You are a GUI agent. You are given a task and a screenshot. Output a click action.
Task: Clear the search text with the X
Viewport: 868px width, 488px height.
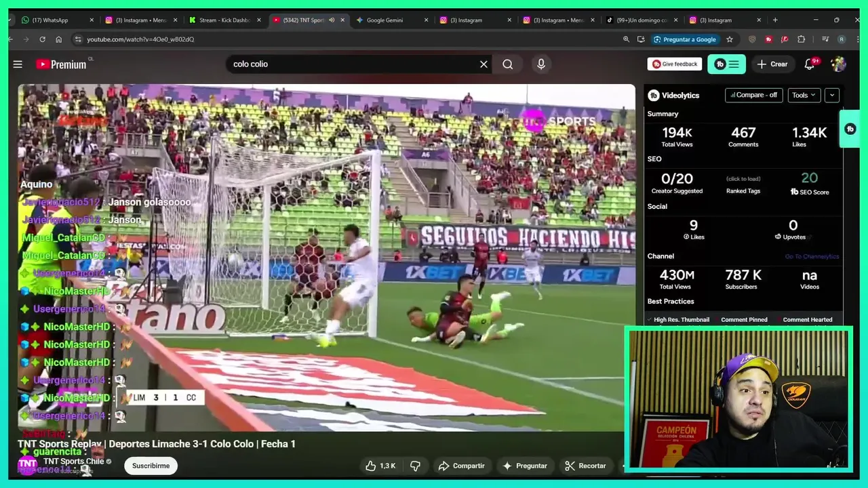coord(484,64)
